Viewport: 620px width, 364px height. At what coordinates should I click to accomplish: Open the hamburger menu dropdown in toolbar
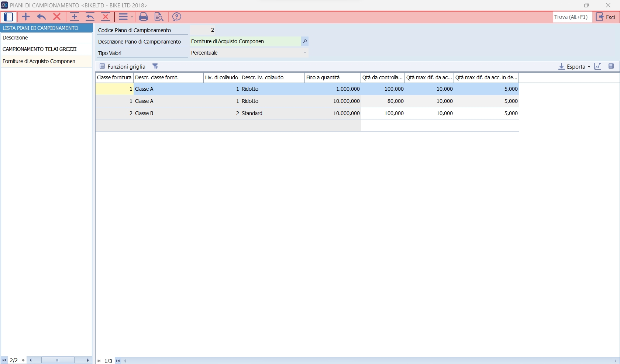tap(125, 17)
